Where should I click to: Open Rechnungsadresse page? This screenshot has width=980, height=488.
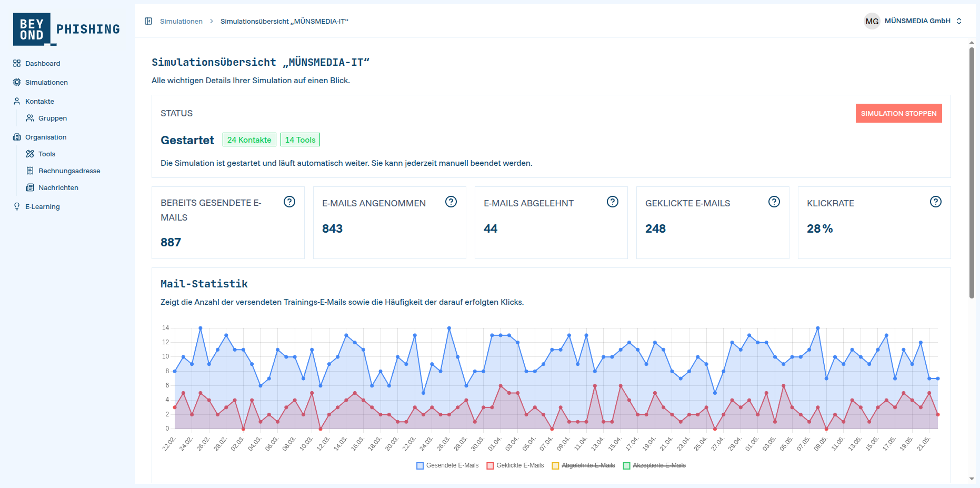click(69, 171)
